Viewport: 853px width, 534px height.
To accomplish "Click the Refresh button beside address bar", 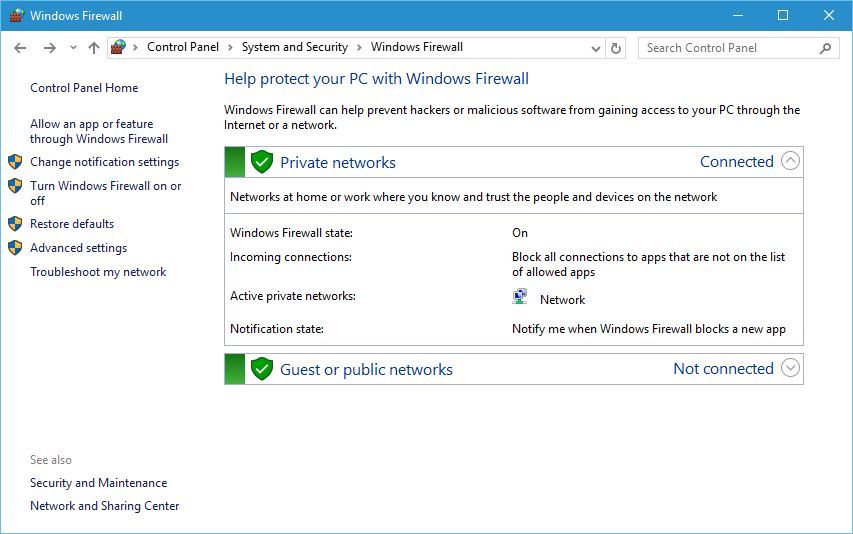I will 616,48.
